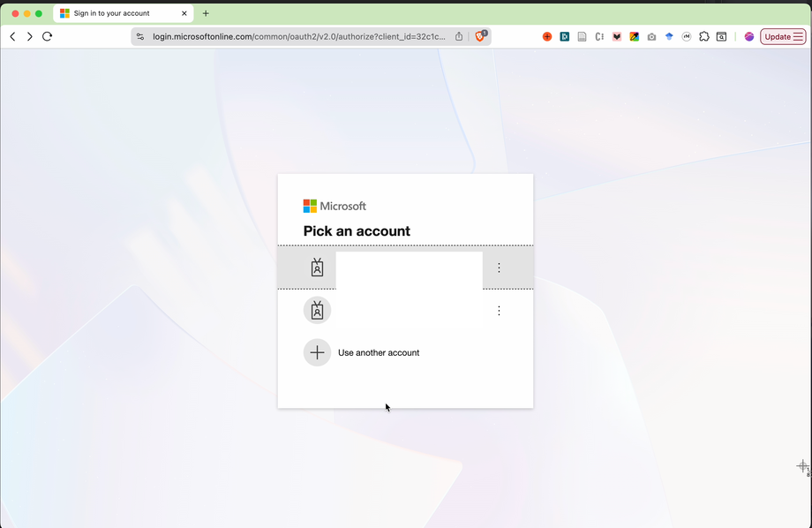The image size is (812, 528).
Task: Open the document-shaped extension icon in the toolbar
Action: [x=583, y=36]
